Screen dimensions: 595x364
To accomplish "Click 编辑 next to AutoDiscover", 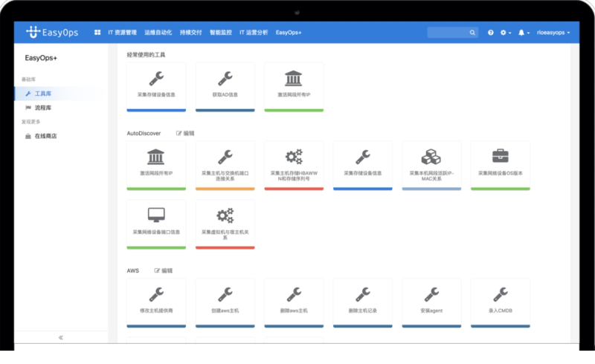I will tap(185, 133).
